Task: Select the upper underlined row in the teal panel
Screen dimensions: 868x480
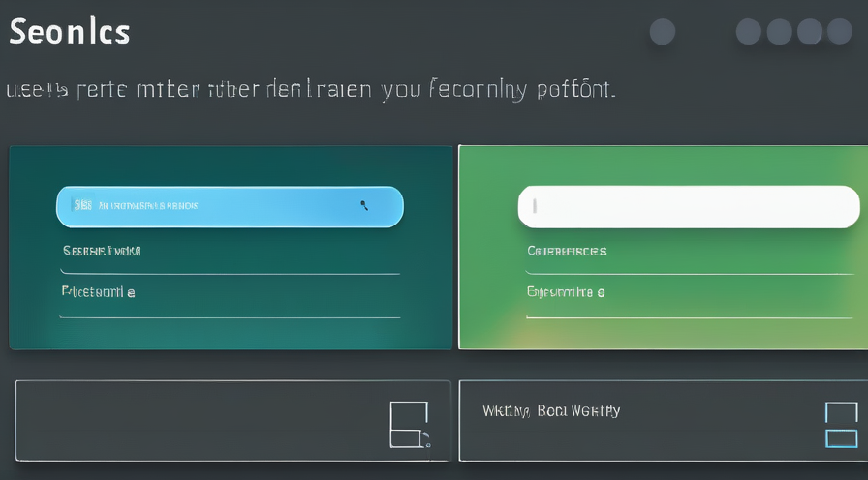Action: [x=230, y=256]
